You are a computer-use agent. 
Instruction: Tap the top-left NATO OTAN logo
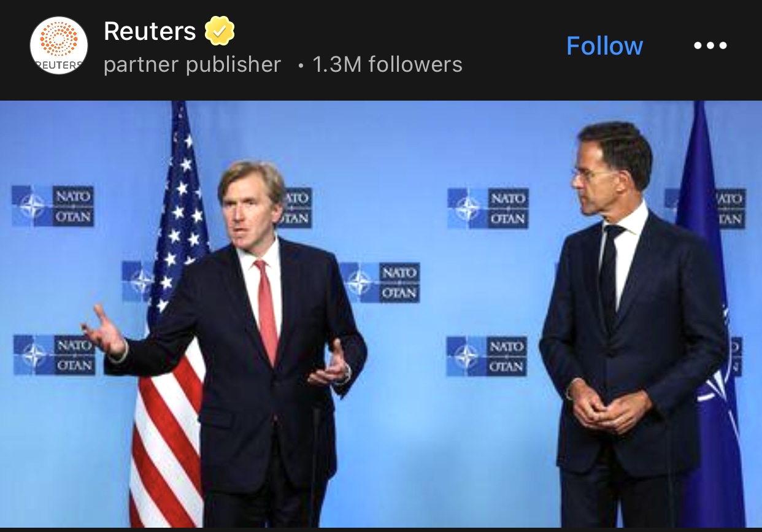click(x=53, y=206)
